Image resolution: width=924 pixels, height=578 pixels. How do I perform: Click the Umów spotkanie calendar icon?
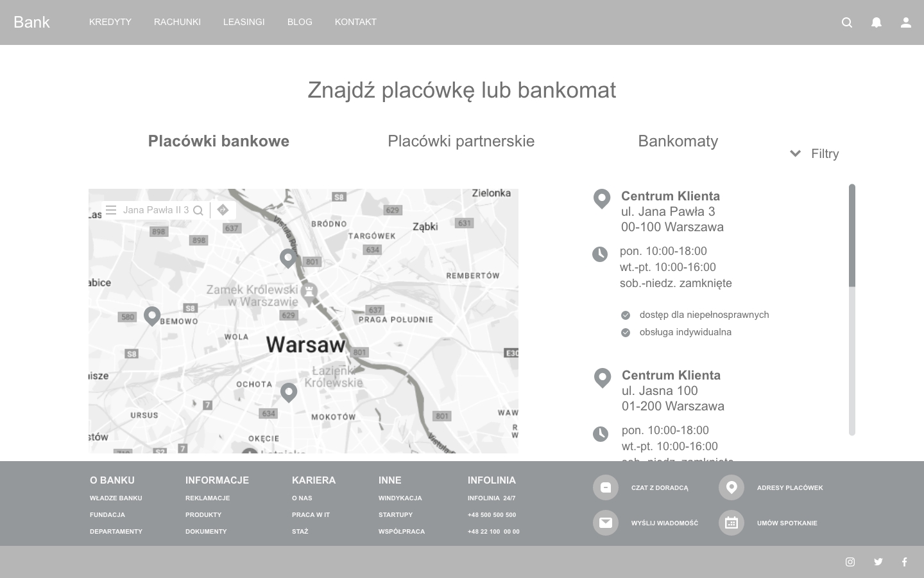click(x=732, y=523)
